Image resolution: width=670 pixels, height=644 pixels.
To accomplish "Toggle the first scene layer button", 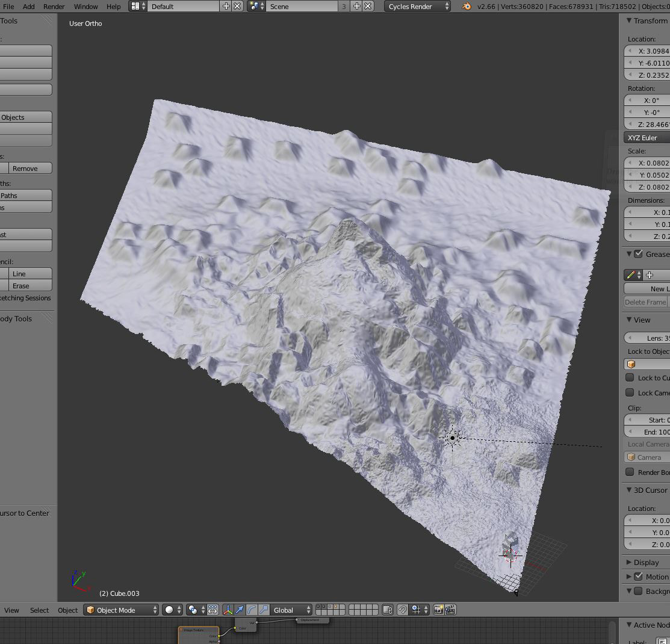I will pyautogui.click(x=319, y=607).
